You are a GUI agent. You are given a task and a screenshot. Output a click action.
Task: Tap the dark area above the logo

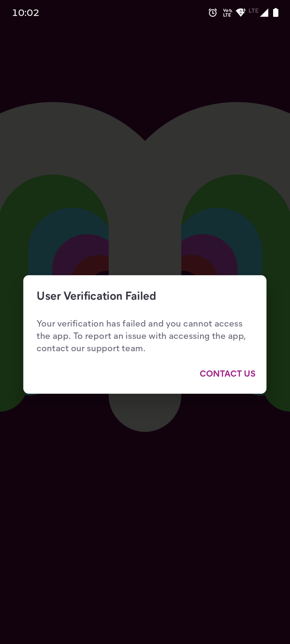click(145, 63)
